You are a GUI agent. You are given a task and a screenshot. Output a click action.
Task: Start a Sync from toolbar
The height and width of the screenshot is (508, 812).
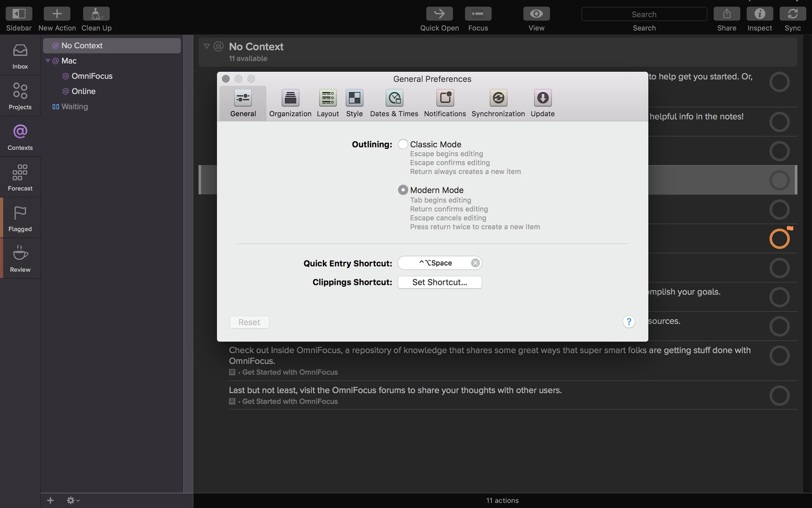coord(793,14)
